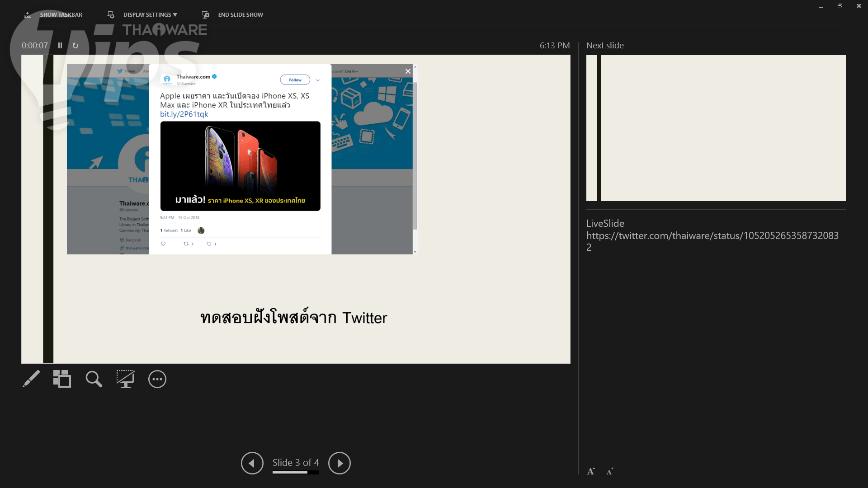Viewport: 868px width, 488px height.
Task: Open pen and laser pointer tools
Action: point(31,379)
